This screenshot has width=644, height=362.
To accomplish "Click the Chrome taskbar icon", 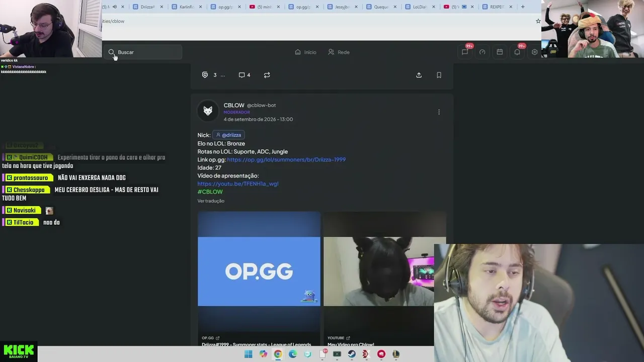I will [x=278, y=354].
